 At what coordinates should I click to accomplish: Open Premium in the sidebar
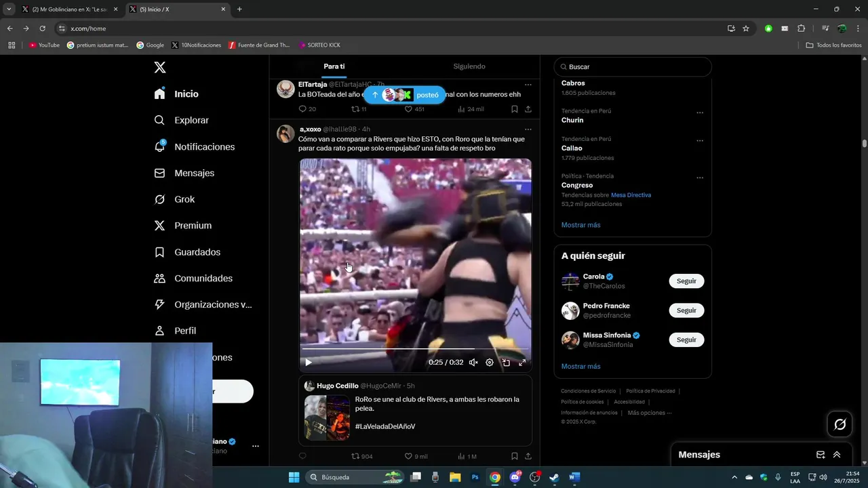coord(182,226)
